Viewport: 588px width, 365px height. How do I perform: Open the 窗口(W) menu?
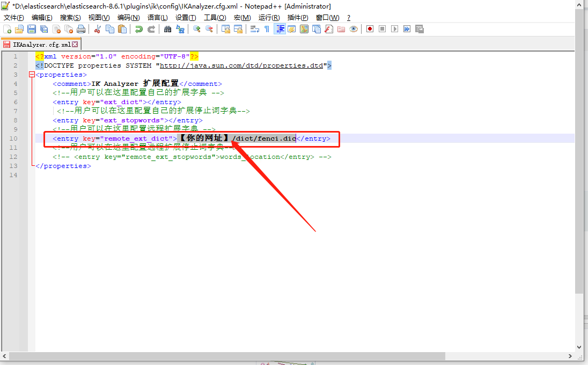[x=327, y=18]
